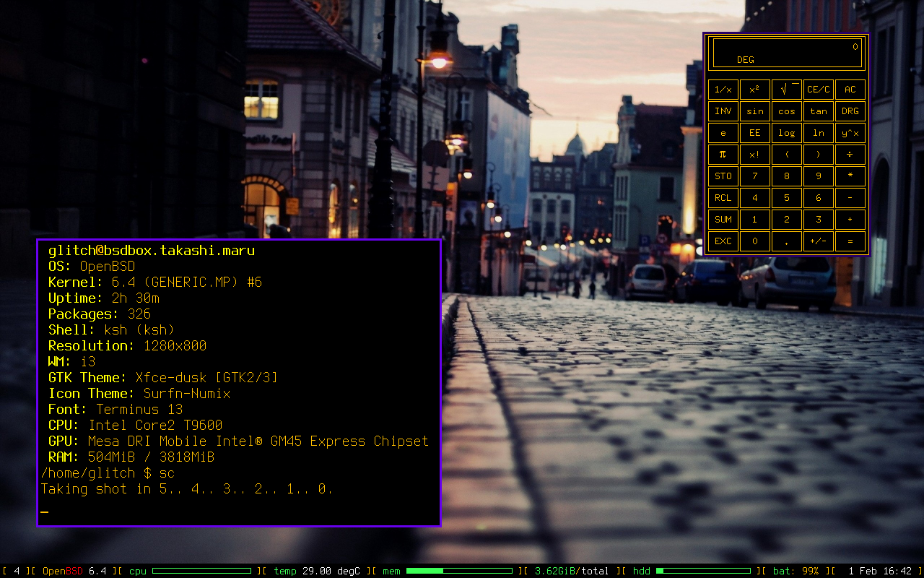The image size is (924, 578).
Task: Click the cos button in calculator
Action: pyautogui.click(x=787, y=111)
